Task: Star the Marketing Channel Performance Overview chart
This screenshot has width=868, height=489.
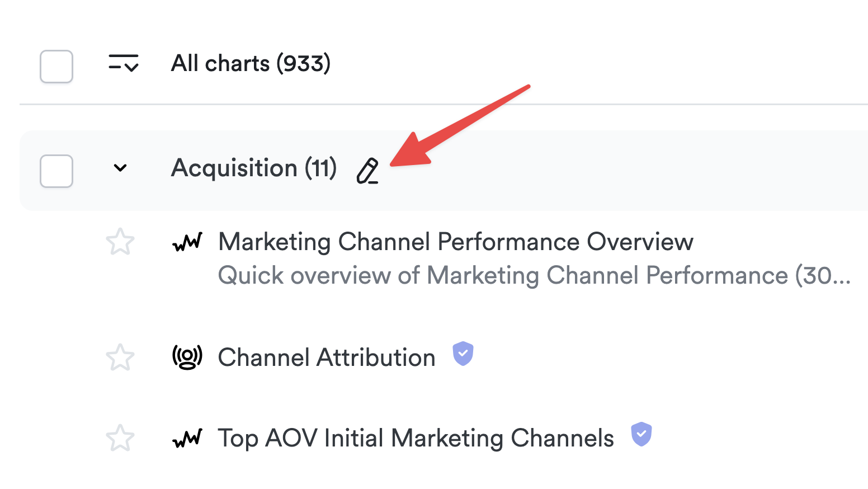Action: point(120,242)
